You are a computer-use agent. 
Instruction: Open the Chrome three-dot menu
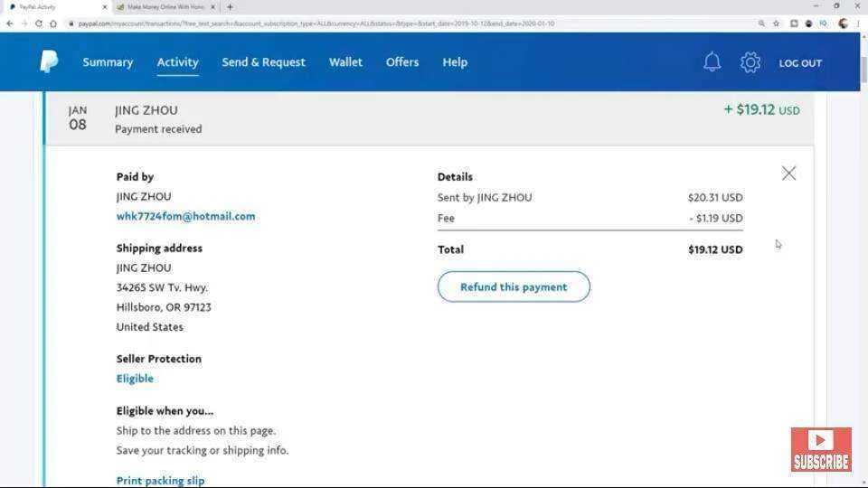tap(858, 23)
